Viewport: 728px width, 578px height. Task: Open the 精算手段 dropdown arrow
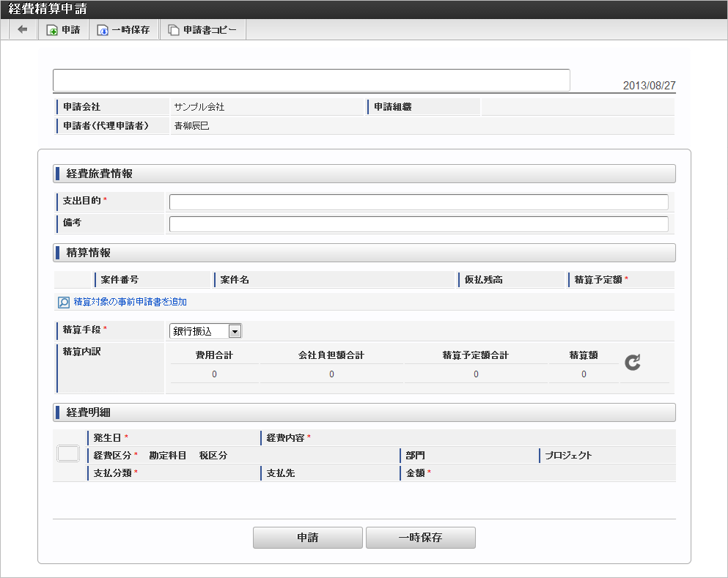point(235,331)
